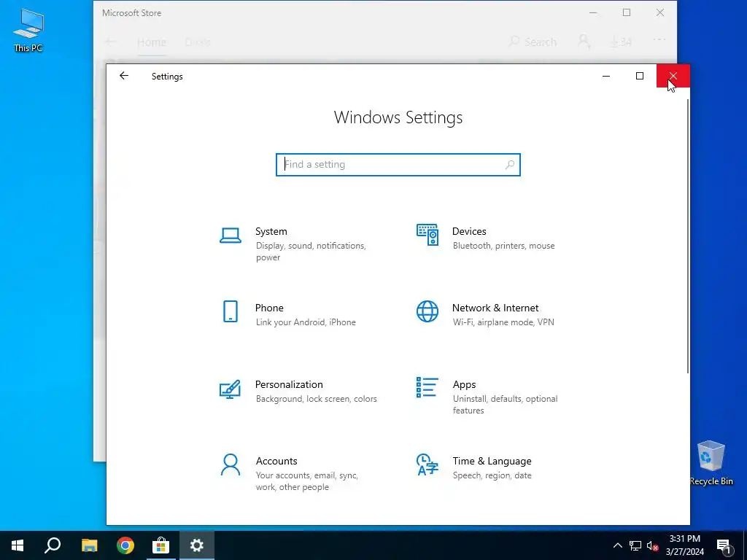The height and width of the screenshot is (560, 747).
Task: Close the Settings window
Action: tap(673, 76)
